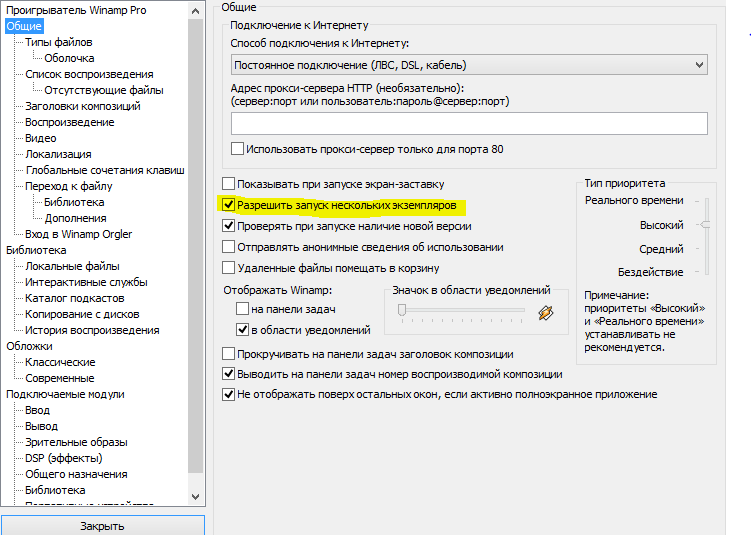Select Подключаемые модули section
The width and height of the screenshot is (751, 535).
65,394
